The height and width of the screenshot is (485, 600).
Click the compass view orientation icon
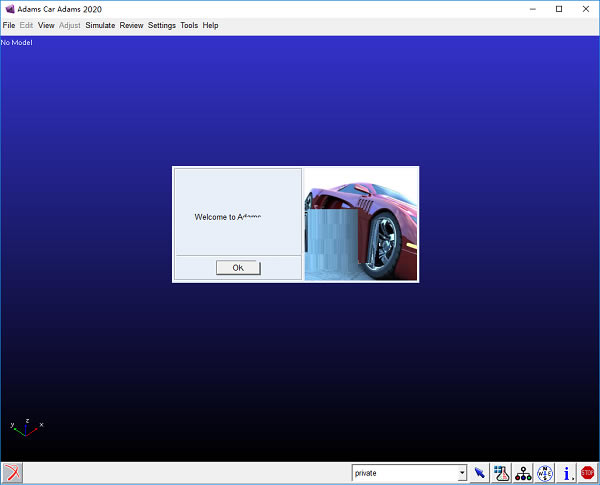(x=545, y=473)
